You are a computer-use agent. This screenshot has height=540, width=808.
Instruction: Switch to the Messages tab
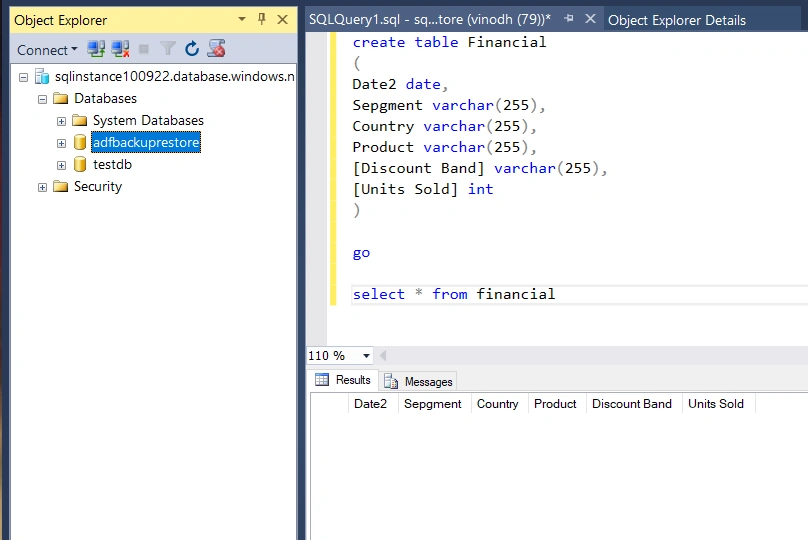pos(418,382)
